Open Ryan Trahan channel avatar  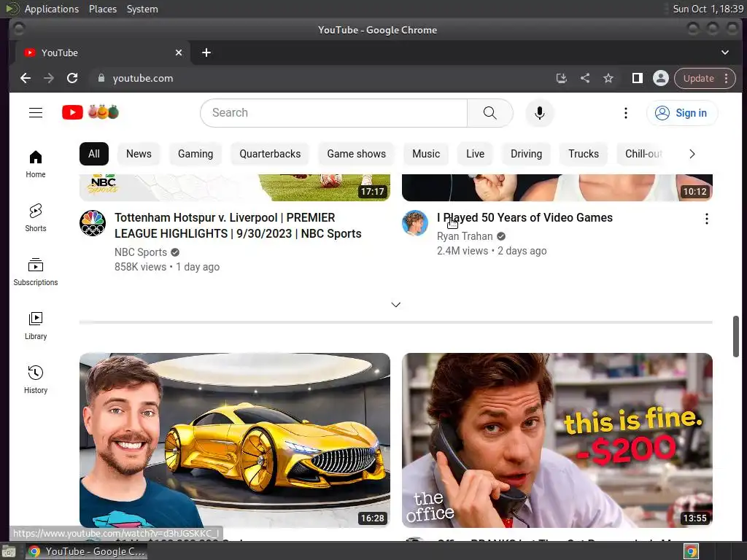[x=415, y=223]
